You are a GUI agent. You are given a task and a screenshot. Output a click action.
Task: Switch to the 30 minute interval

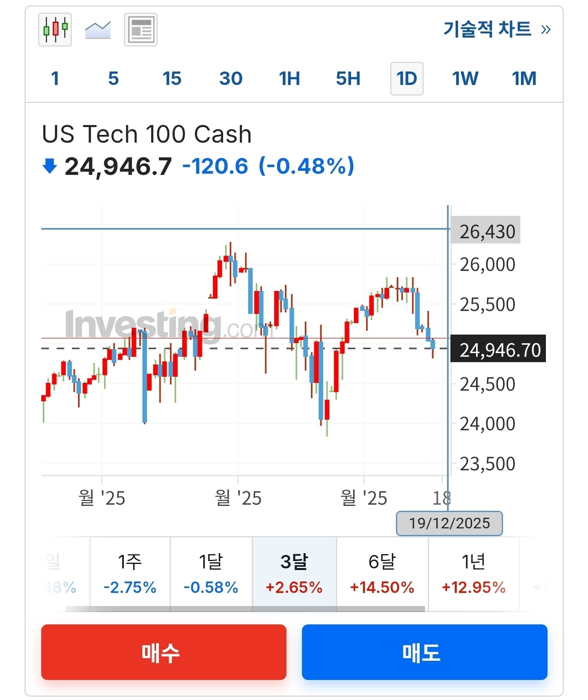tap(231, 78)
